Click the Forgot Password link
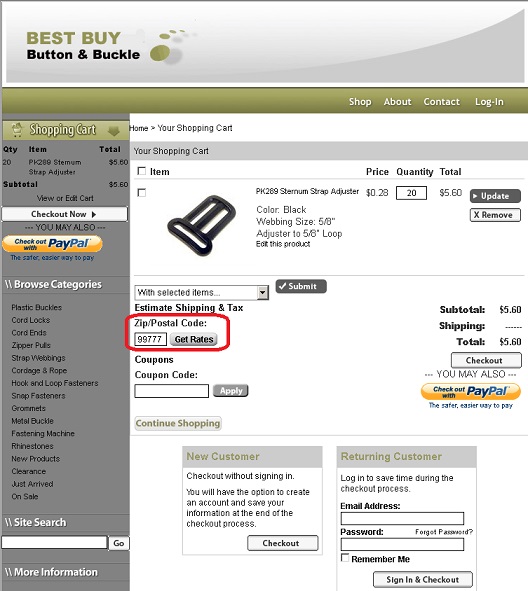Image resolution: width=528 pixels, height=591 pixels. [444, 532]
